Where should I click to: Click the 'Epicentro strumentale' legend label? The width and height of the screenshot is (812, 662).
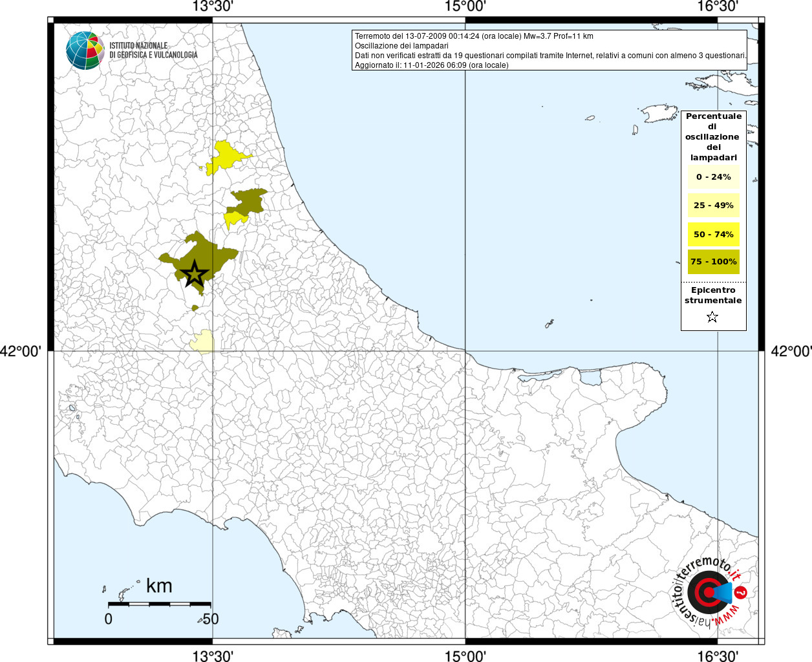point(713,295)
